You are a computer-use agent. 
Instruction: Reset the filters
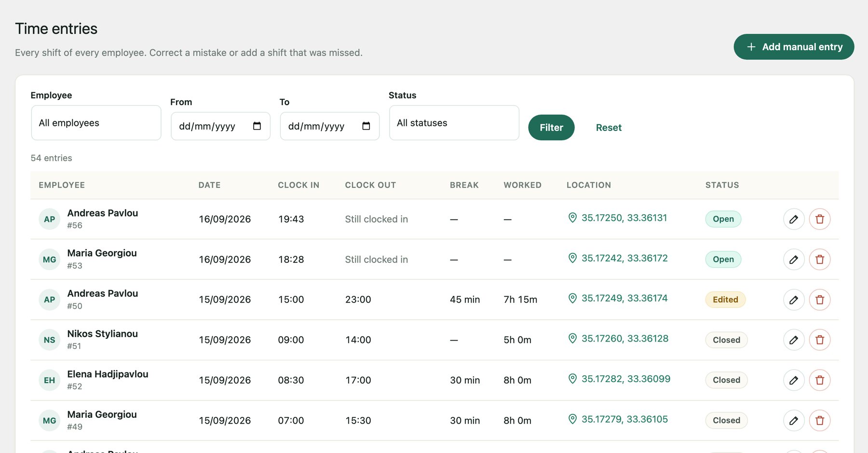(609, 127)
